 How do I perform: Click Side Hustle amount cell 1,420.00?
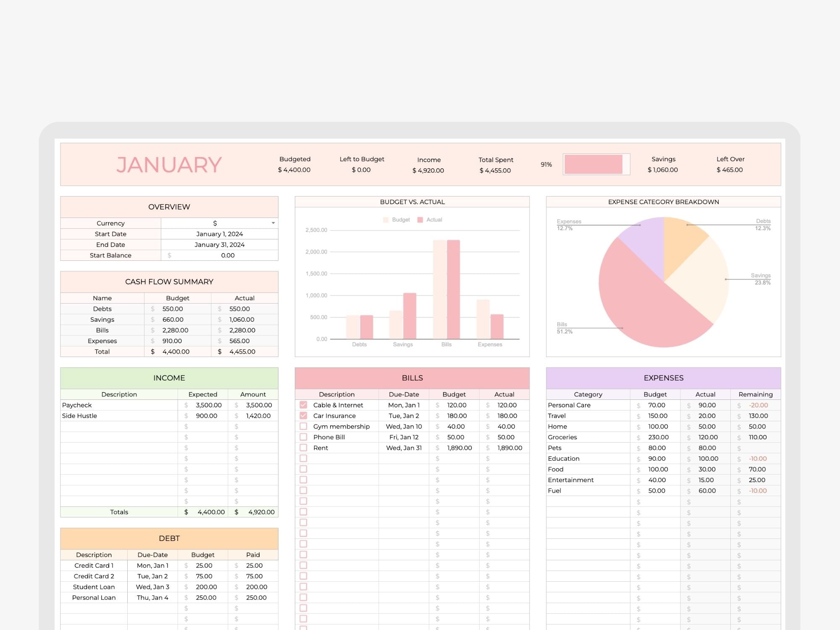tap(258, 416)
